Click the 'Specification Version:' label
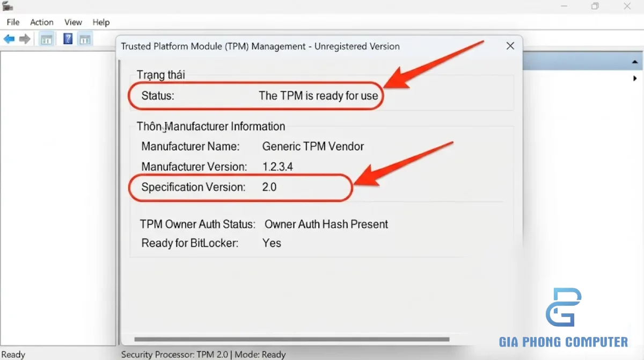The height and width of the screenshot is (360, 644). (x=193, y=188)
